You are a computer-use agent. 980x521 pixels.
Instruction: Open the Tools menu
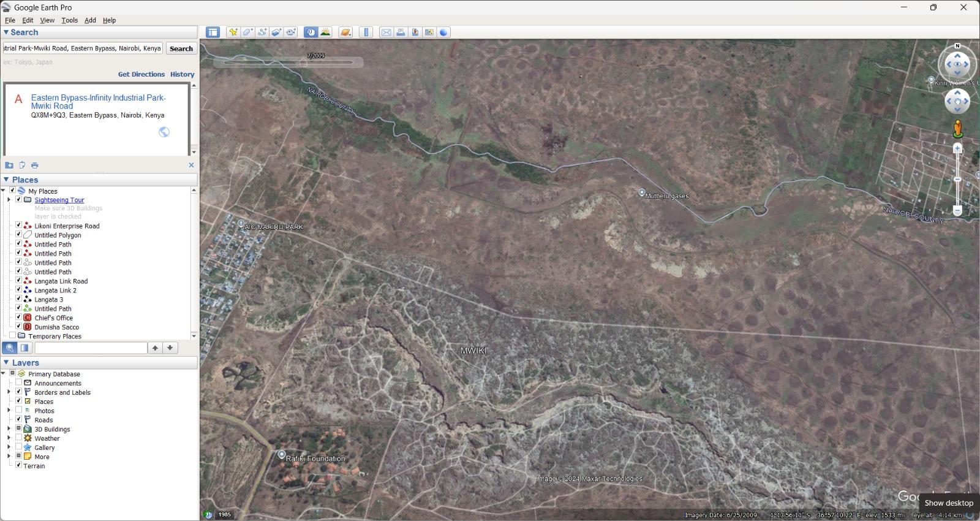pos(69,20)
